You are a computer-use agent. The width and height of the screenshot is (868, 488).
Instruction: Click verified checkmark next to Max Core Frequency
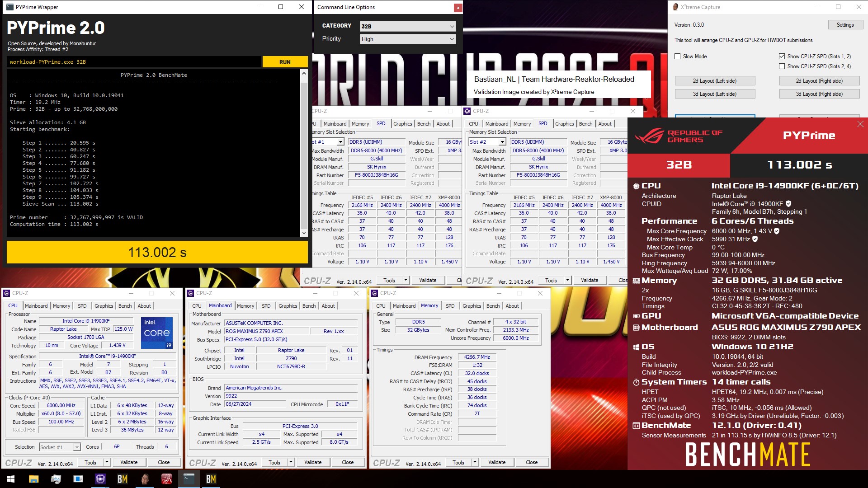point(777,231)
